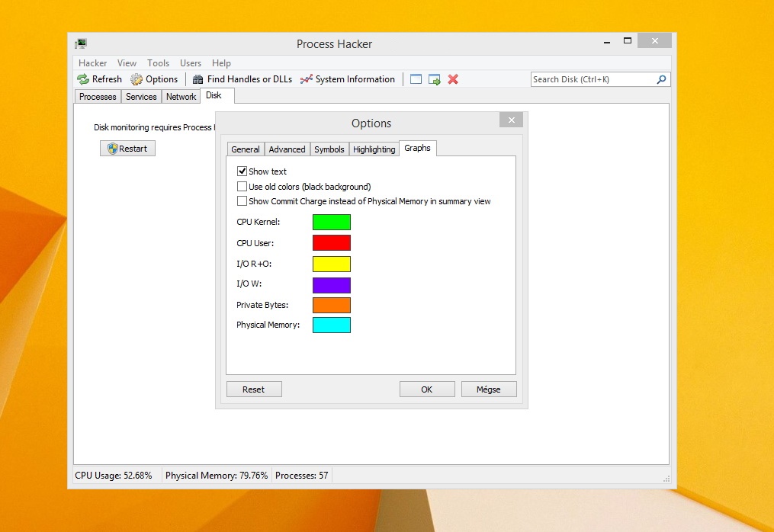The width and height of the screenshot is (774, 532).
Task: Click the search magnifier icon
Action: [661, 79]
